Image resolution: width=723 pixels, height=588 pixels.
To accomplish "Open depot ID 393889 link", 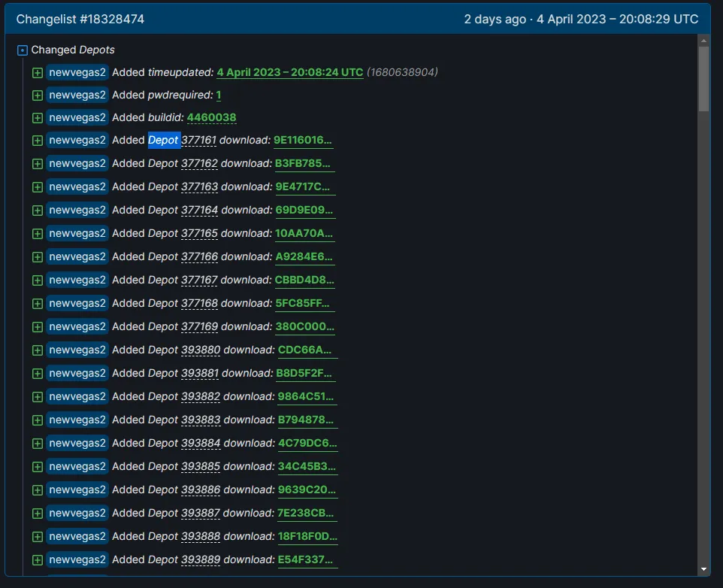I will pos(201,559).
